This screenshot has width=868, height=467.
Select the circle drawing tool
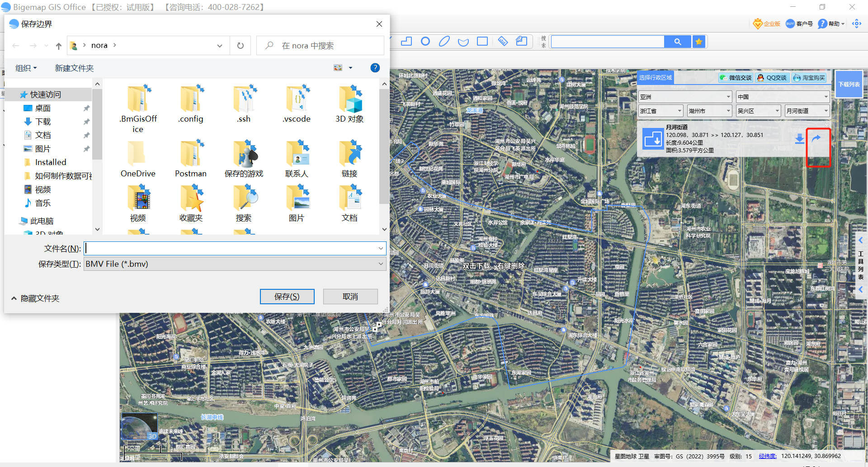tap(425, 42)
